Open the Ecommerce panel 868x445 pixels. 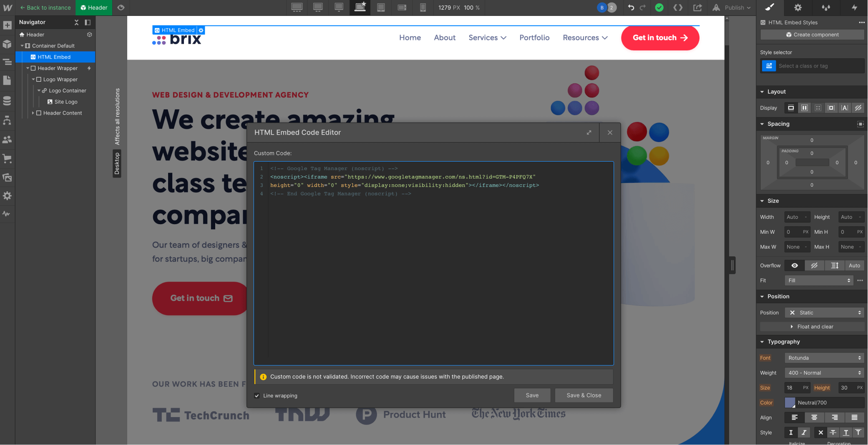click(7, 159)
